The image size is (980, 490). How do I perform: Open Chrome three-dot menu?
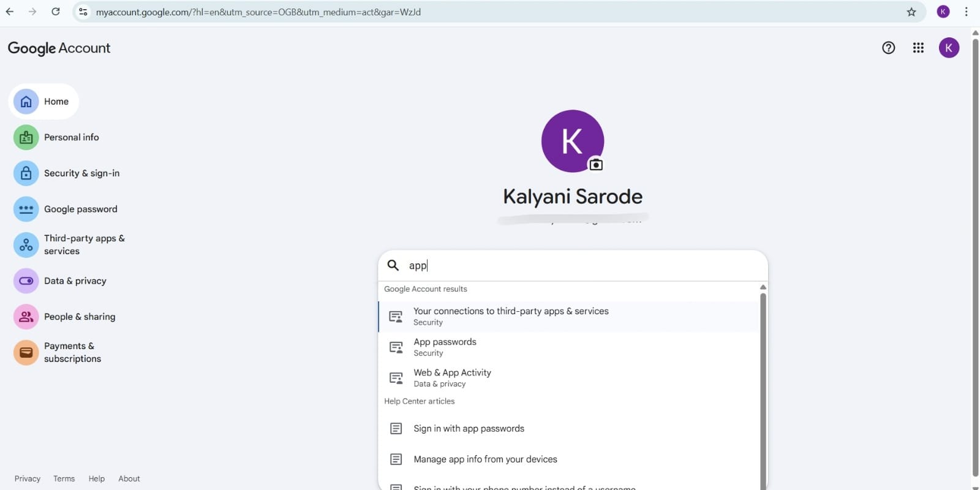[966, 12]
